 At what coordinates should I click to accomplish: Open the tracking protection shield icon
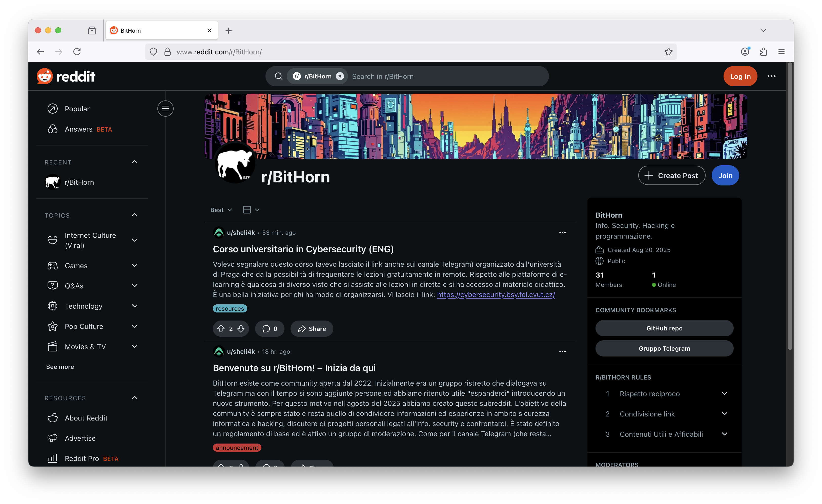point(153,52)
